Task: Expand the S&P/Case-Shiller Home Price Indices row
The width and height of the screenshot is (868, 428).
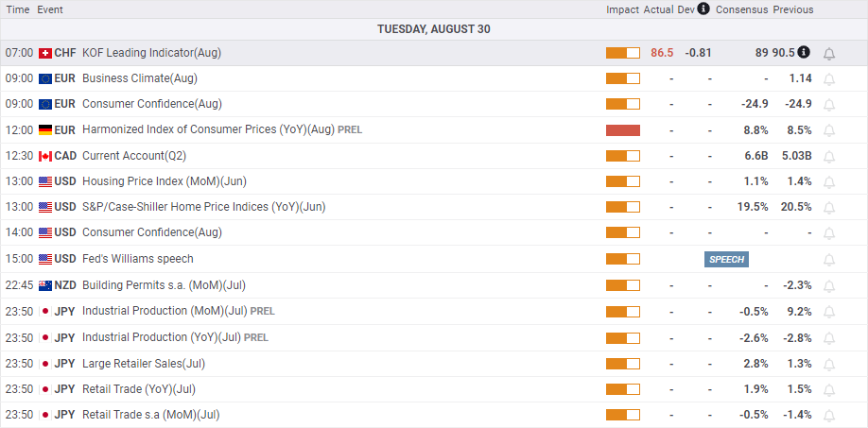Action: [203, 207]
